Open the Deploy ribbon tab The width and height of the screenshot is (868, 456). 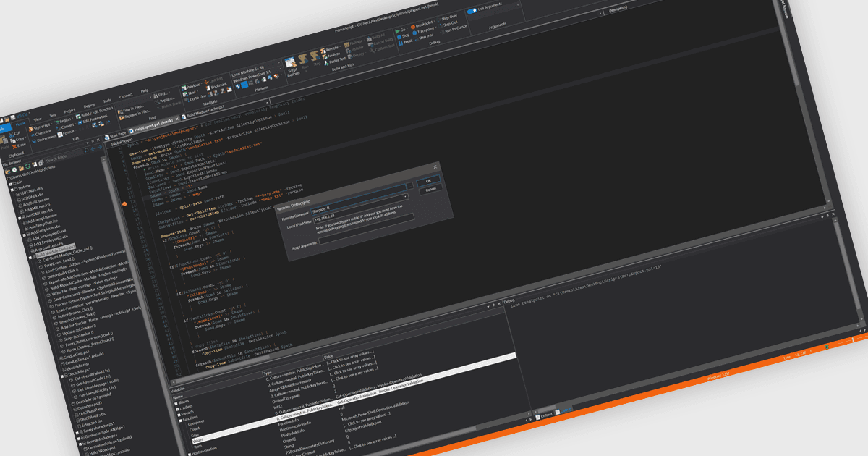[x=89, y=106]
